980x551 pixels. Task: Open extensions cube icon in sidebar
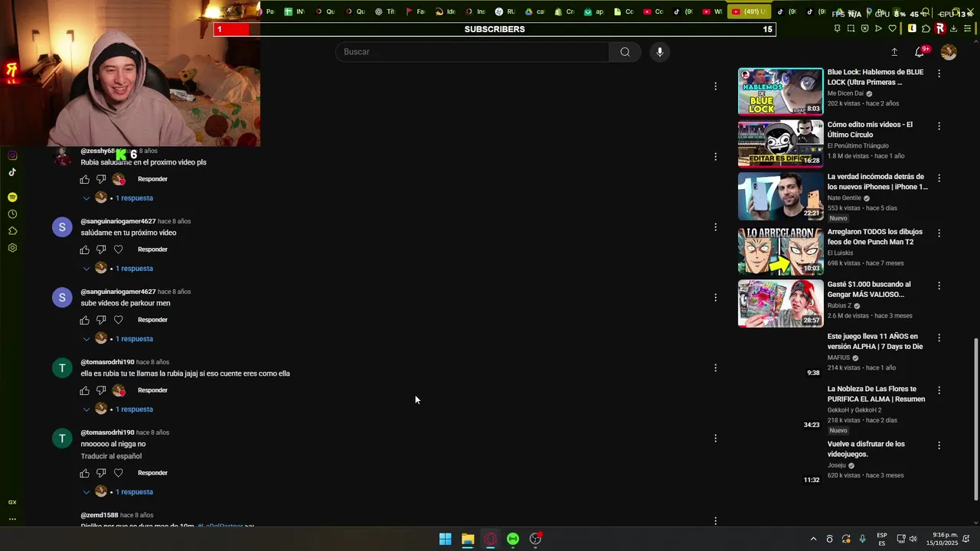12,231
